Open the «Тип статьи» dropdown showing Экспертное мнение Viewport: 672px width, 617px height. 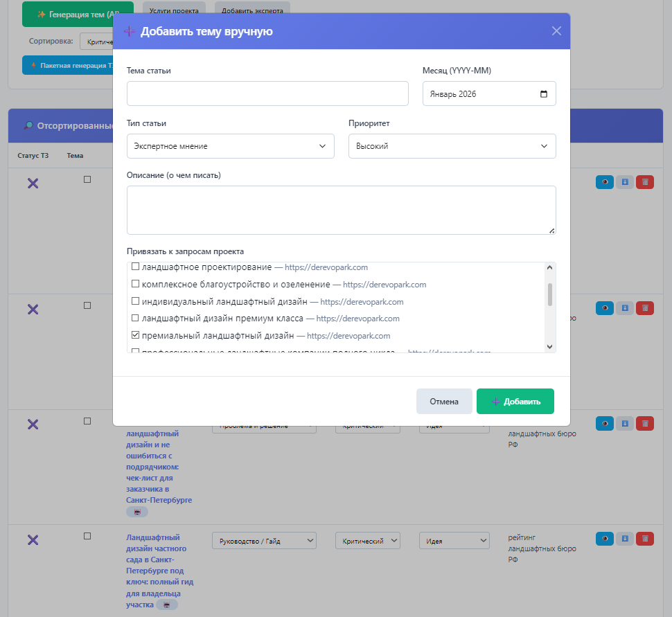(x=231, y=146)
